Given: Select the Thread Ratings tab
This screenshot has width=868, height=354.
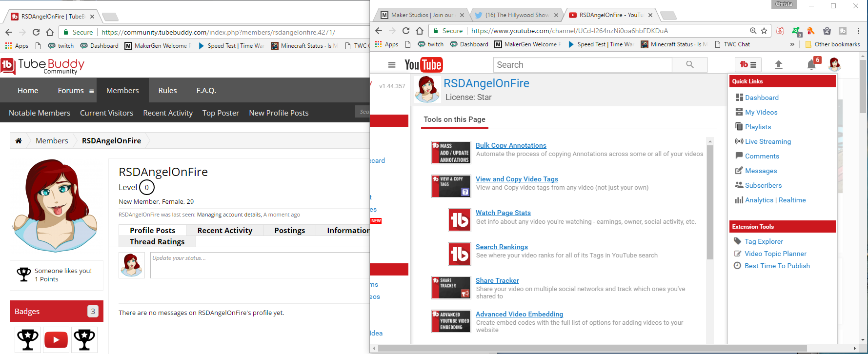Looking at the screenshot, I should coord(157,241).
